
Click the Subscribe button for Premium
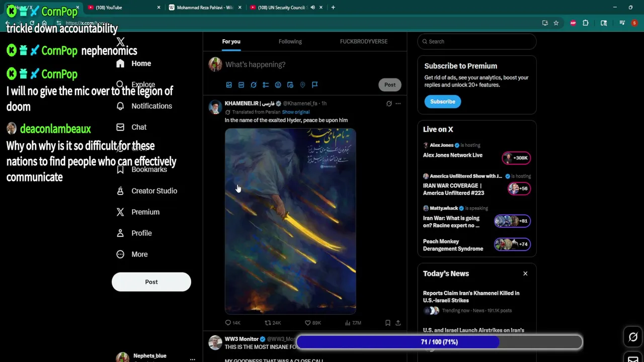coord(443,102)
